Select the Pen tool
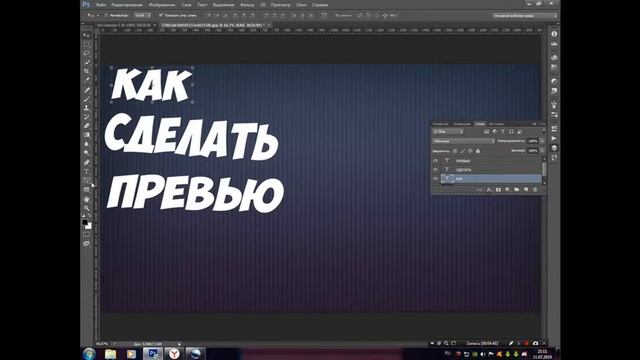The height and width of the screenshot is (360, 640). [87, 162]
